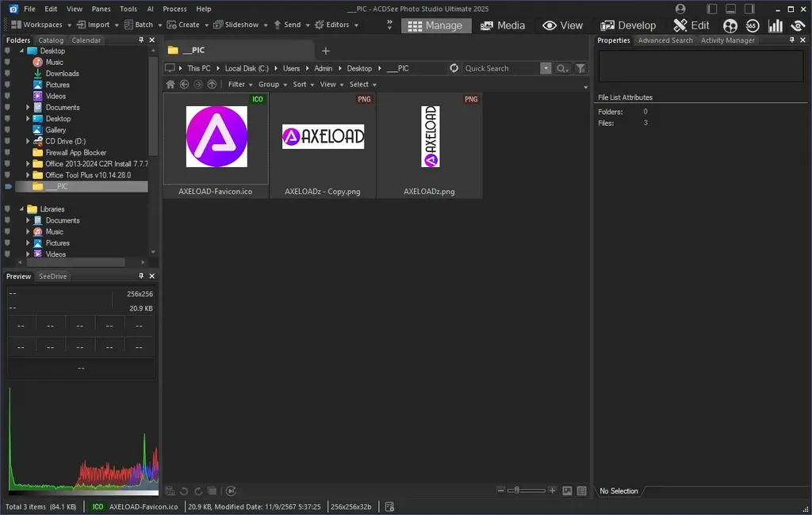Open the Advanced Search tab

(665, 40)
